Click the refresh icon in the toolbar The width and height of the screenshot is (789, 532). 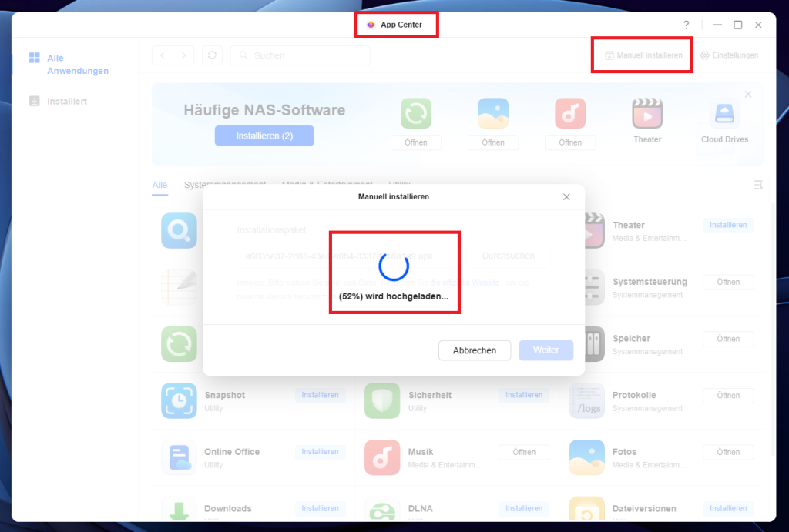(213, 55)
